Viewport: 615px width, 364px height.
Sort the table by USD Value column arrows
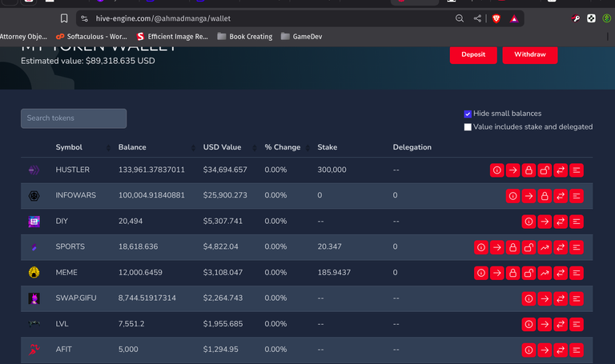tap(255, 148)
